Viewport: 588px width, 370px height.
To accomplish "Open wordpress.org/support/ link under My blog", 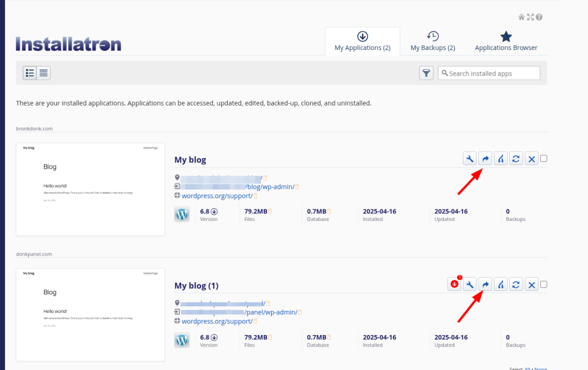I will (217, 196).
